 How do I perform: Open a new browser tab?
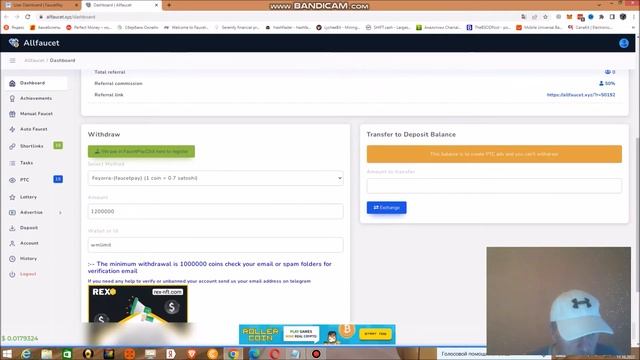[169, 5]
